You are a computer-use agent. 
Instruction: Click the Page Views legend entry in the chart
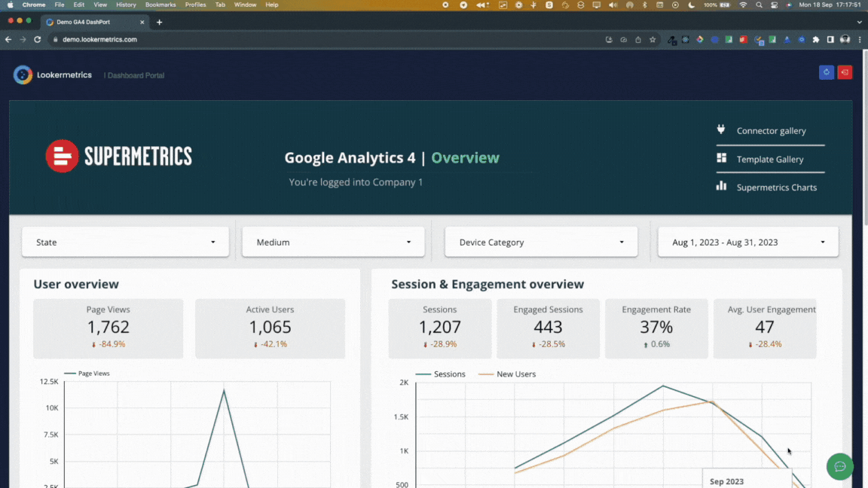pos(87,374)
